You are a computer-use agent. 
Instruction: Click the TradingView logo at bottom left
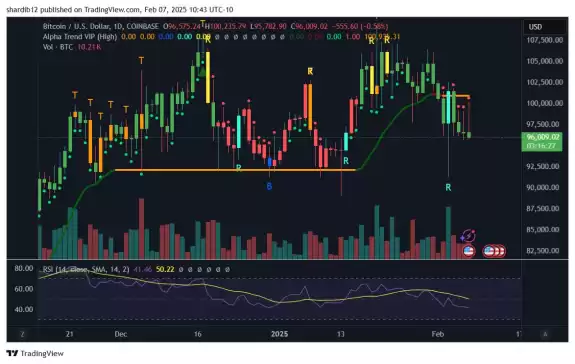pos(35,353)
